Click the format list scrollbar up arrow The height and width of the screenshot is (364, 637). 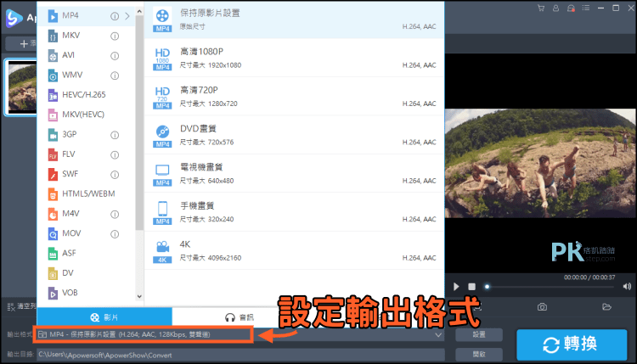coord(139,12)
